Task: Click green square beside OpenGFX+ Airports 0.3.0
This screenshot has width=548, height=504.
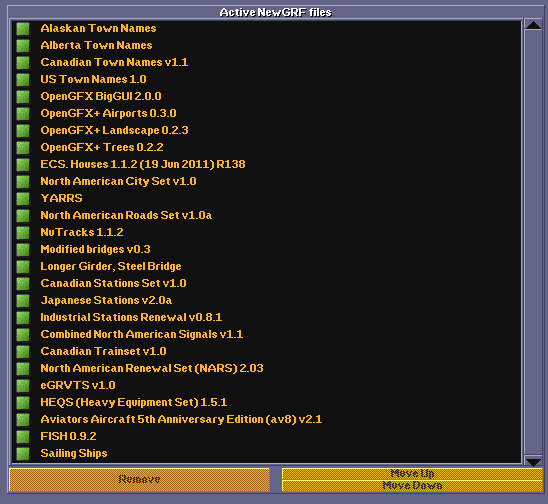Action: (x=23, y=114)
